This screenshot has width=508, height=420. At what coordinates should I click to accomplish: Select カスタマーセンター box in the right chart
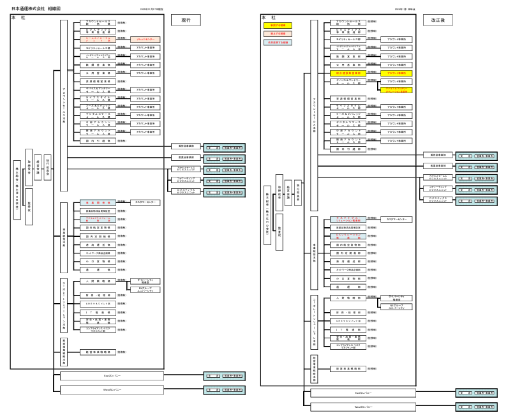397,219
